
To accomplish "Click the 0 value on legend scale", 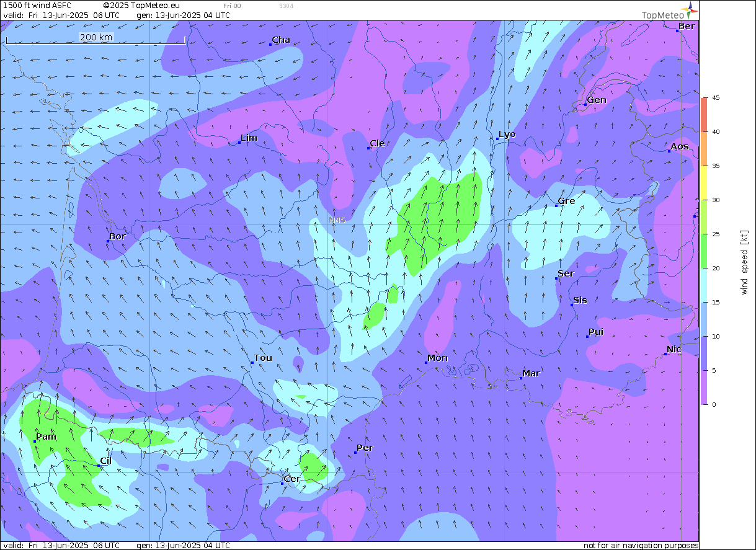I will pyautogui.click(x=714, y=404).
